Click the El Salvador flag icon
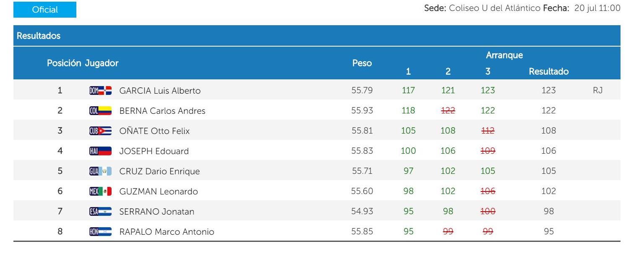644x257 pixels. 101,211
